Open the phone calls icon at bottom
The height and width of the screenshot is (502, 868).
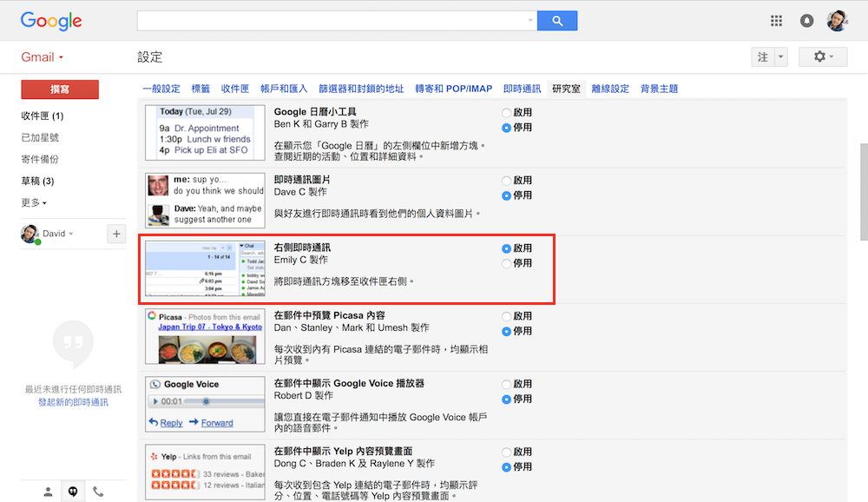(98, 492)
